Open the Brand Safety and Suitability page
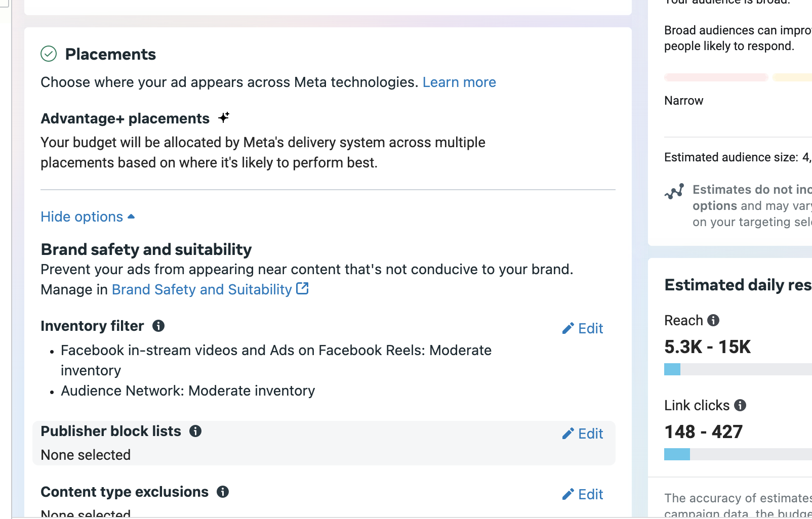The image size is (812, 519). coord(202,289)
